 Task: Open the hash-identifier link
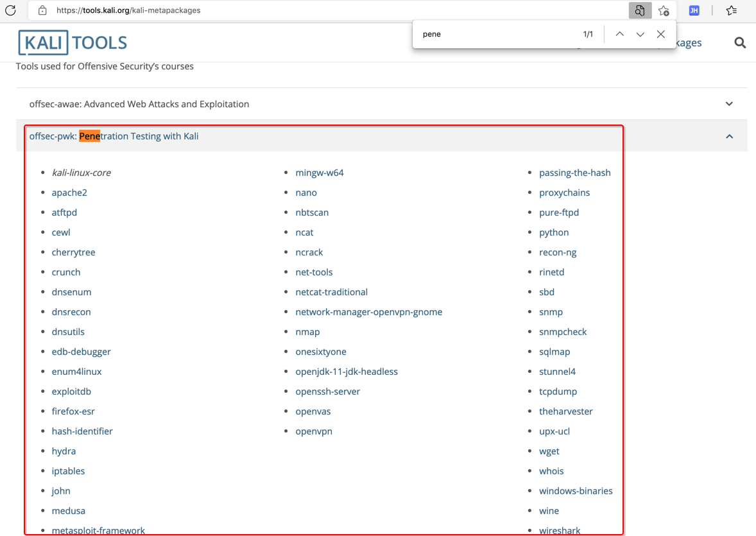point(82,431)
